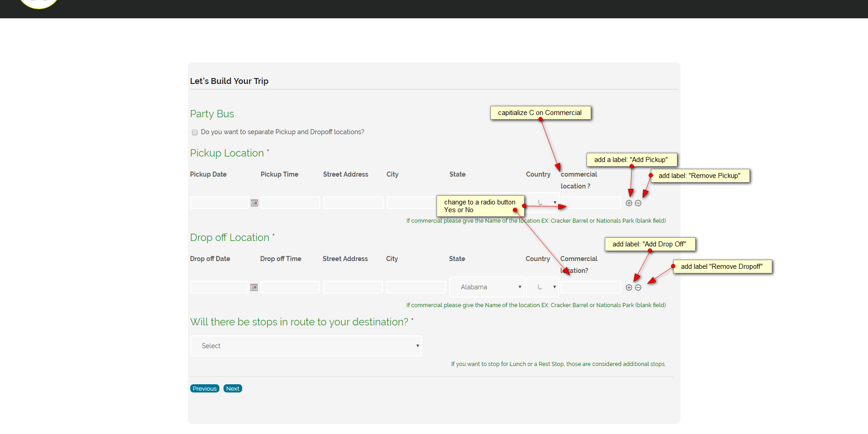
Task: Select the "Pickup Location" section heading
Action: (227, 153)
